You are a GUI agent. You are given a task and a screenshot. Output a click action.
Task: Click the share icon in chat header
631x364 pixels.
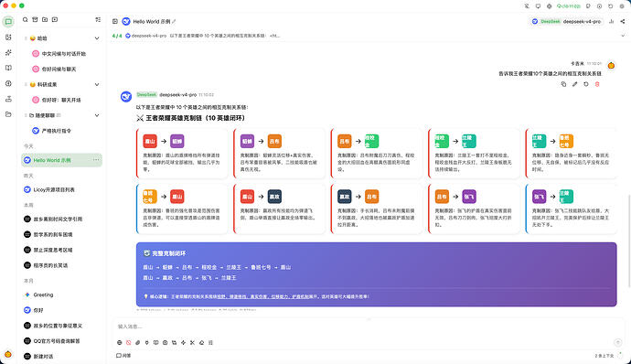tap(623, 21)
